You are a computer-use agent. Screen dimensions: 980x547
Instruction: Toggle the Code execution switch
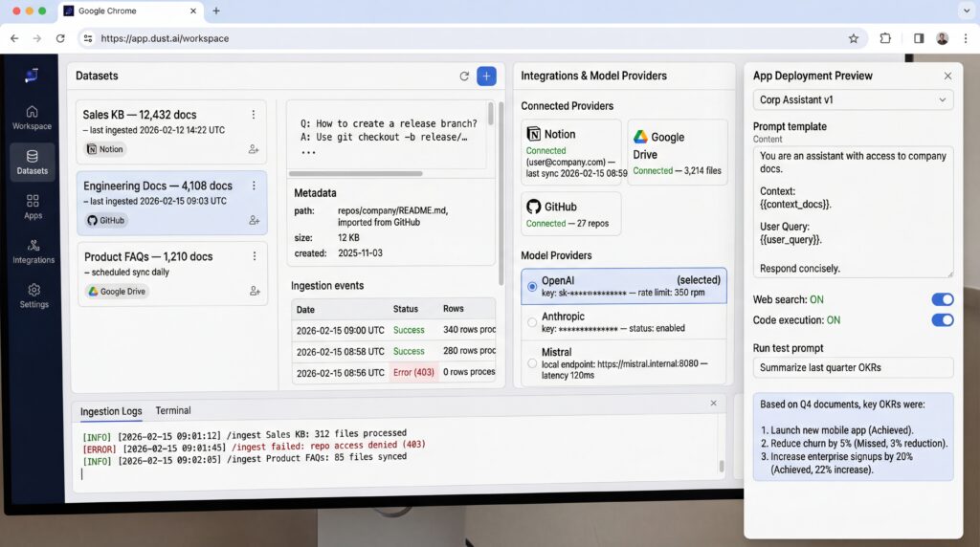[x=943, y=320]
